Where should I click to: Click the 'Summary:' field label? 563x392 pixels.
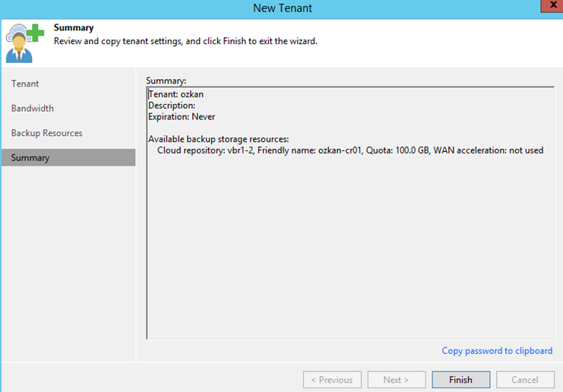coord(166,81)
